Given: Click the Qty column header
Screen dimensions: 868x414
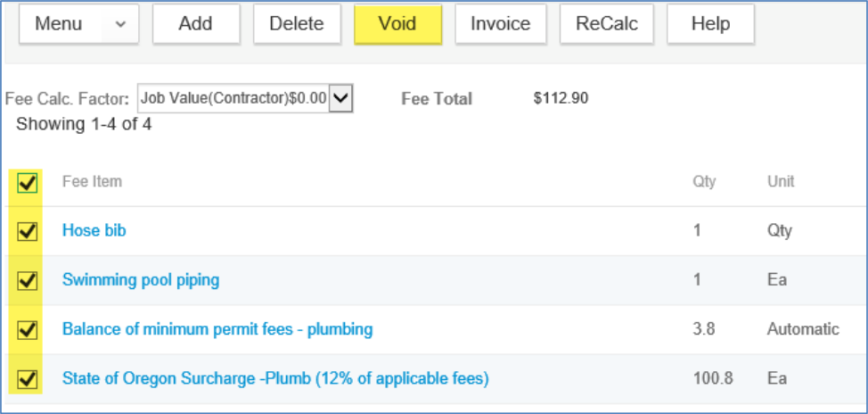Looking at the screenshot, I should [x=704, y=181].
